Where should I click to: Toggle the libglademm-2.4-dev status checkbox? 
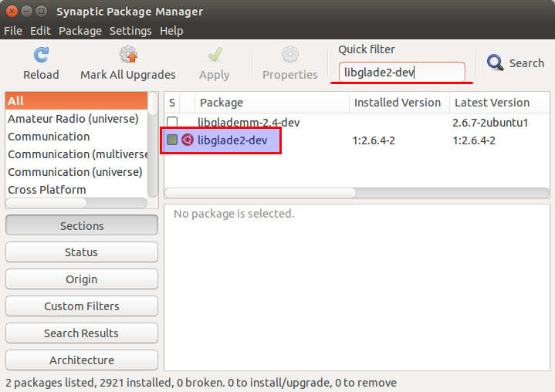(x=172, y=122)
